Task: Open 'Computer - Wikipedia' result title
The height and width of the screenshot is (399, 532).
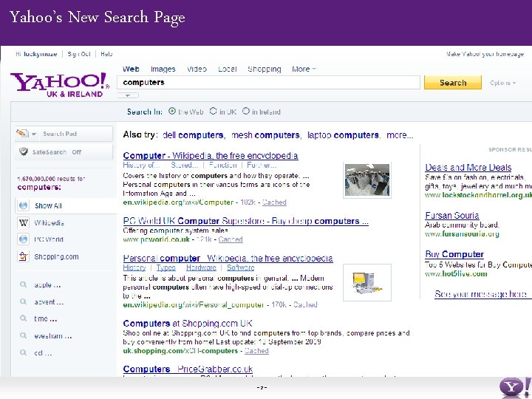Action: coord(211,155)
